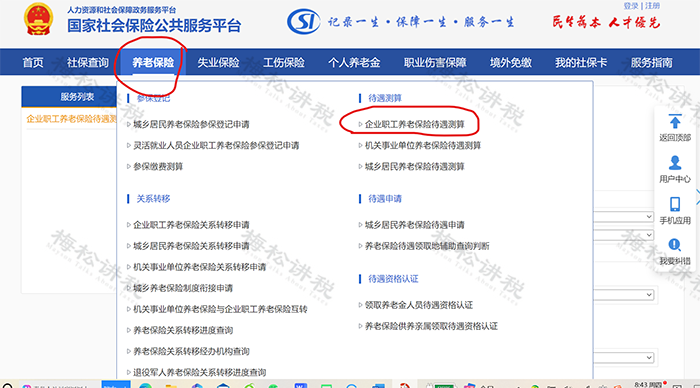Open 养老保险关系转移进度查询
The image size is (700, 388).
click(x=183, y=330)
